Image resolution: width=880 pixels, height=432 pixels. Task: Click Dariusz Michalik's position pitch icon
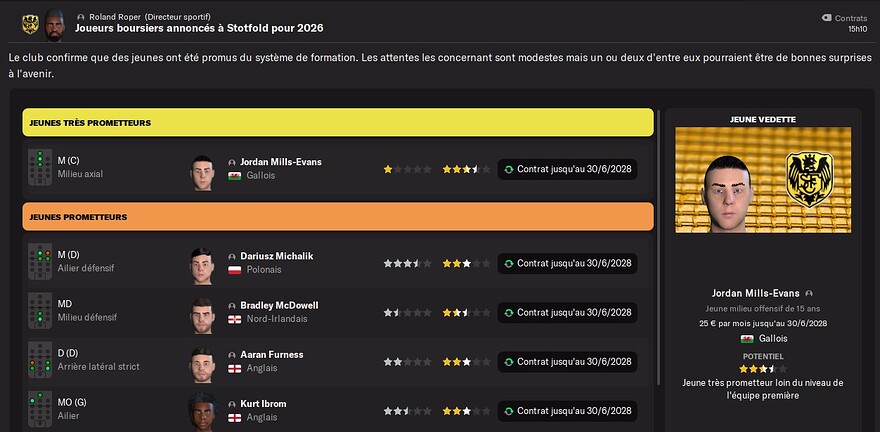click(x=40, y=263)
